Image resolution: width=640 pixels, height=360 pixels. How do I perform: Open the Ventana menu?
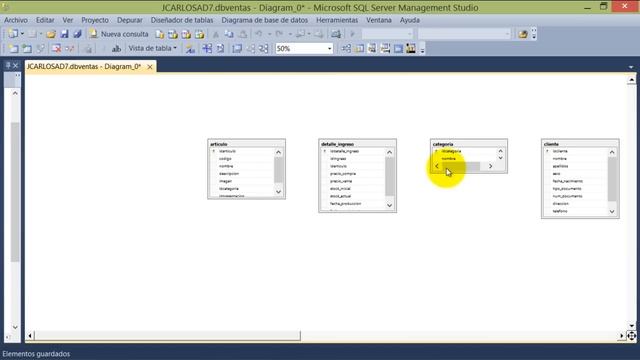pyautogui.click(x=378, y=20)
